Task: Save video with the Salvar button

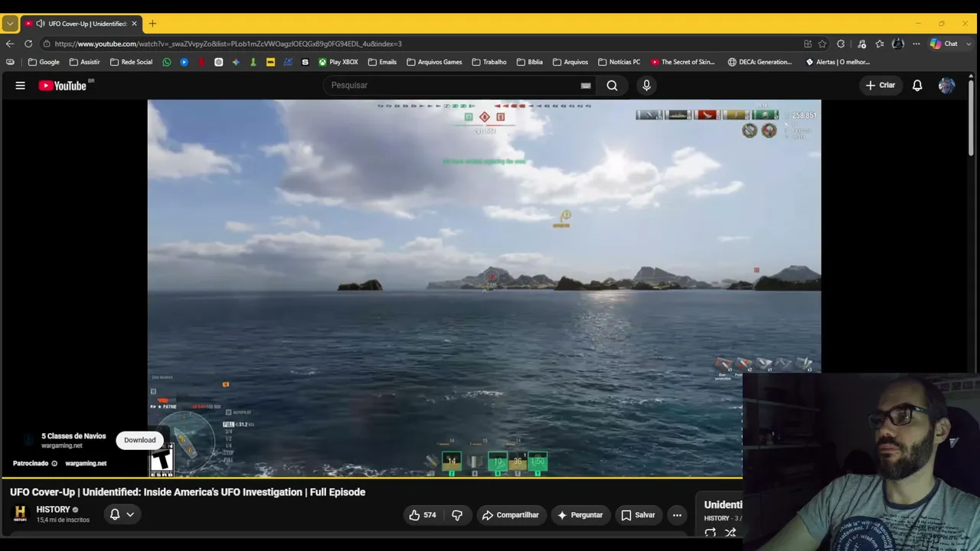Action: click(637, 515)
